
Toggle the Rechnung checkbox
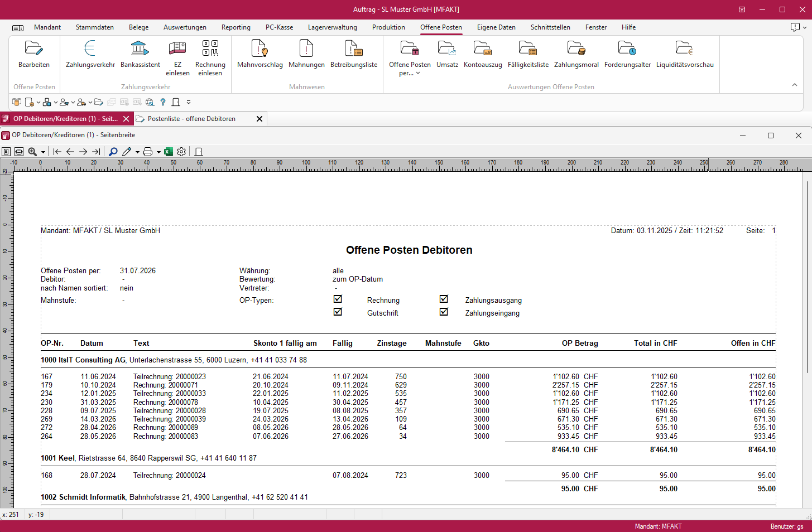click(x=338, y=299)
